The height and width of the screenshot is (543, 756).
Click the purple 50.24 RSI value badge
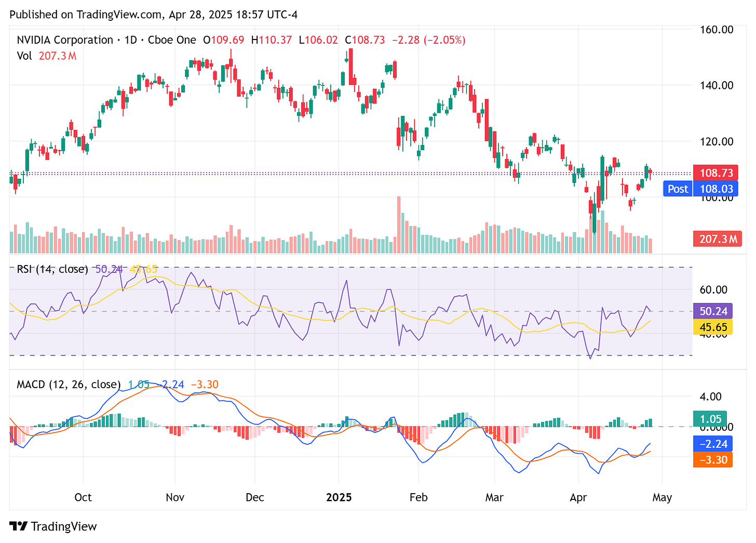[713, 311]
